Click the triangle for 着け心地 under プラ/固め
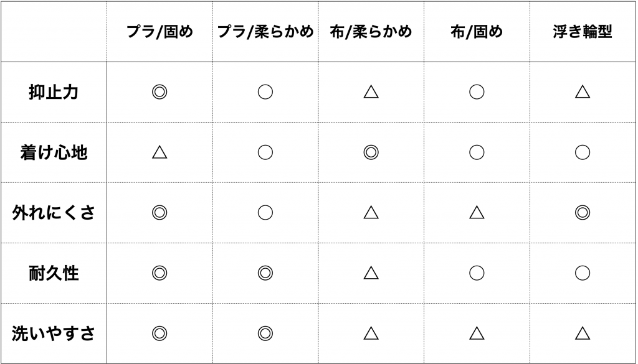The image size is (638, 364). [159, 152]
